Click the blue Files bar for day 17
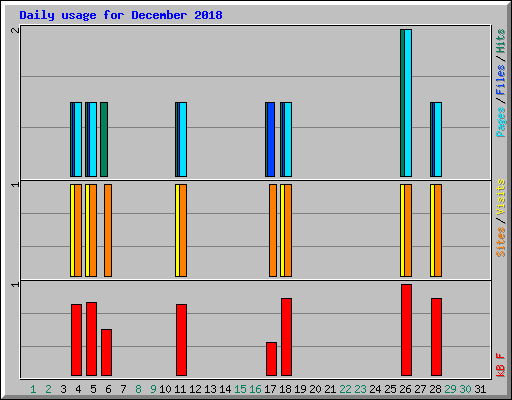The width and height of the screenshot is (512, 400). 271,139
